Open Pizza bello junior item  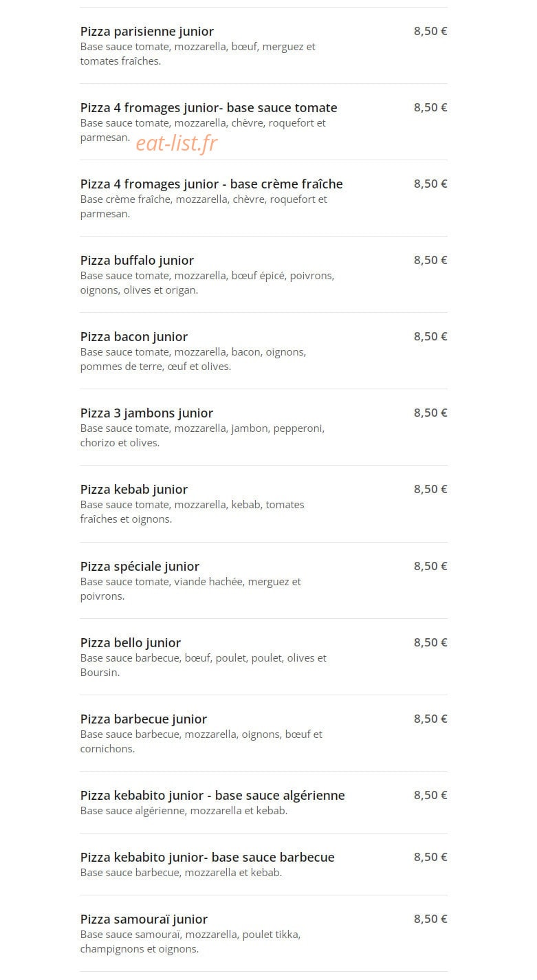pyautogui.click(x=131, y=643)
